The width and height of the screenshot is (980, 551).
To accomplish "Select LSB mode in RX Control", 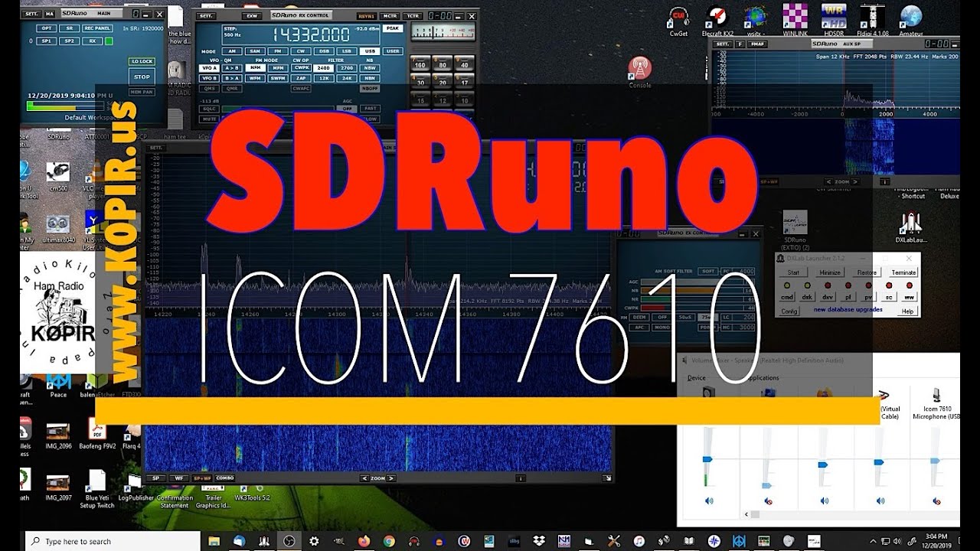I will pos(347,51).
